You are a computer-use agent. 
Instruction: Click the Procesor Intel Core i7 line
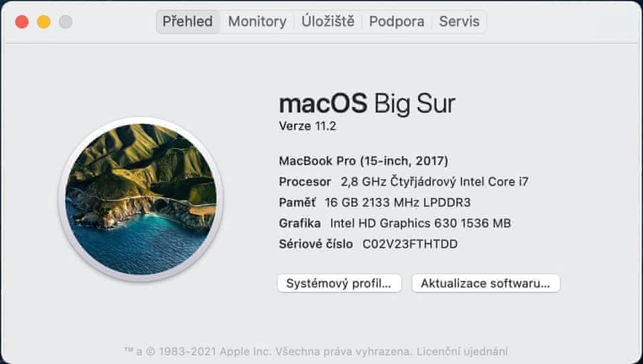tap(403, 181)
